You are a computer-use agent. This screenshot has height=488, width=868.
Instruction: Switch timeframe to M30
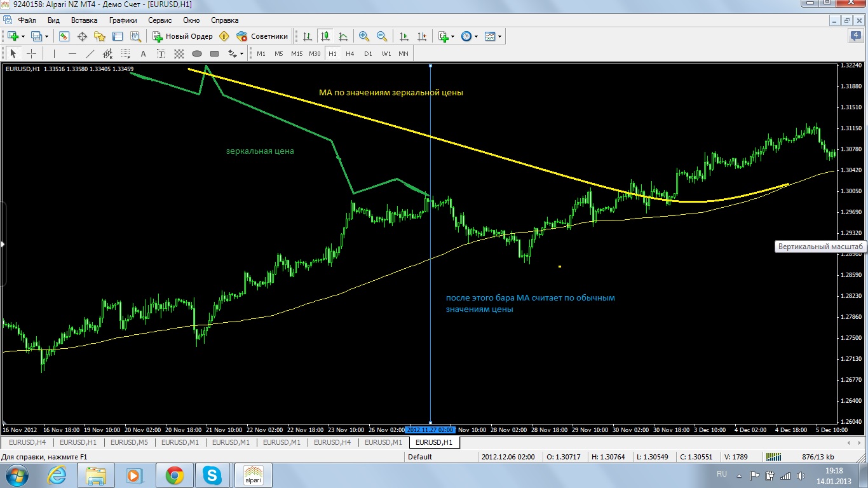pyautogui.click(x=315, y=53)
